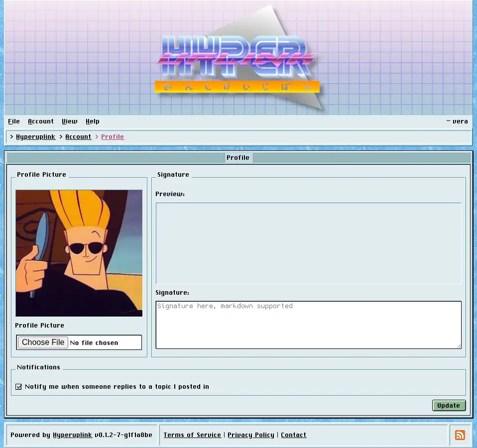This screenshot has height=448, width=477.
Task: Click the Profile breadcrumb link
Action: (x=113, y=137)
